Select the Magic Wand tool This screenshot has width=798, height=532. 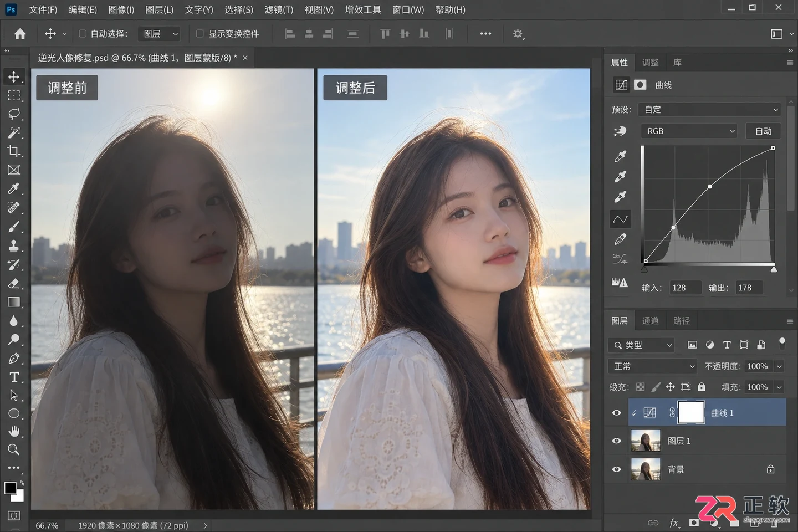(x=14, y=132)
